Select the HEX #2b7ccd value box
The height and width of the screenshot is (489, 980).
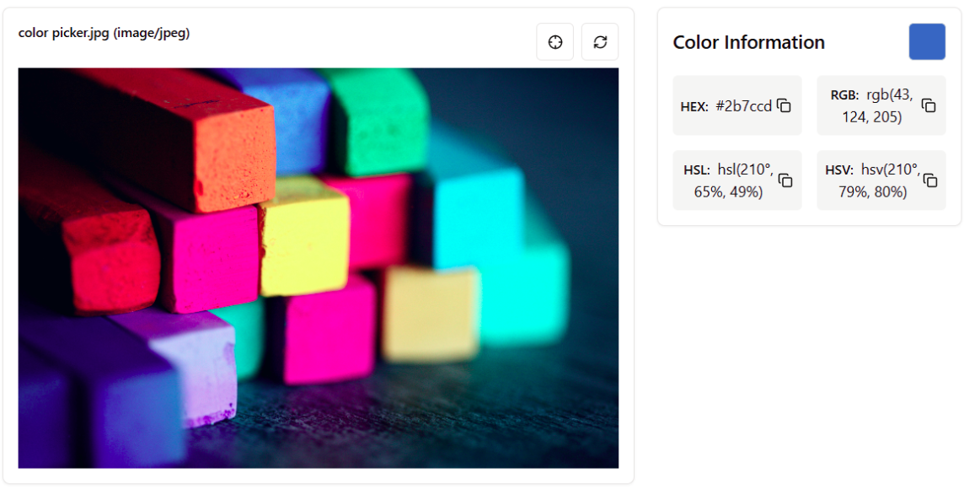(x=736, y=105)
